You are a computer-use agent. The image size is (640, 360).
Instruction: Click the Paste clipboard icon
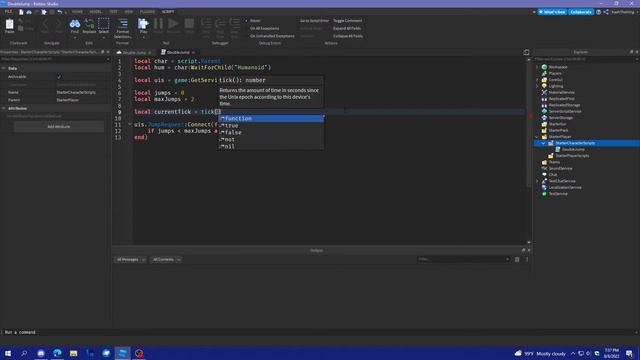(x=9, y=25)
